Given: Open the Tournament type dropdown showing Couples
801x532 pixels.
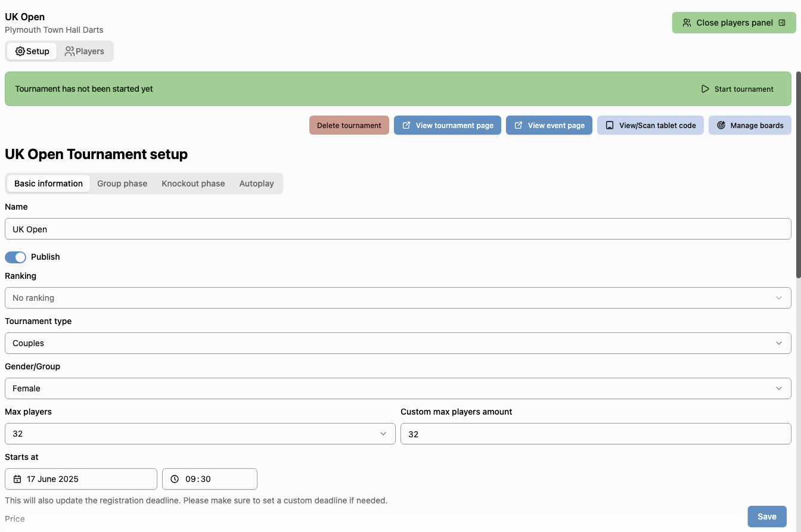Looking at the screenshot, I should 398,343.
